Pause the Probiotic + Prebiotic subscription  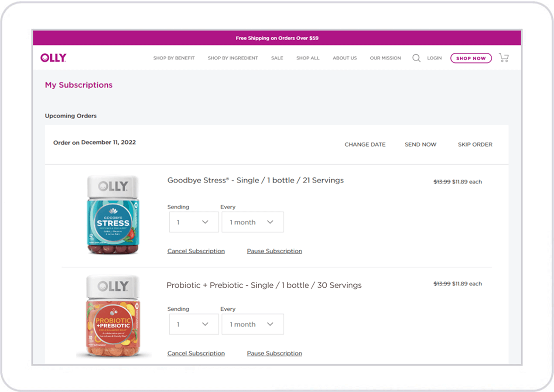(274, 353)
